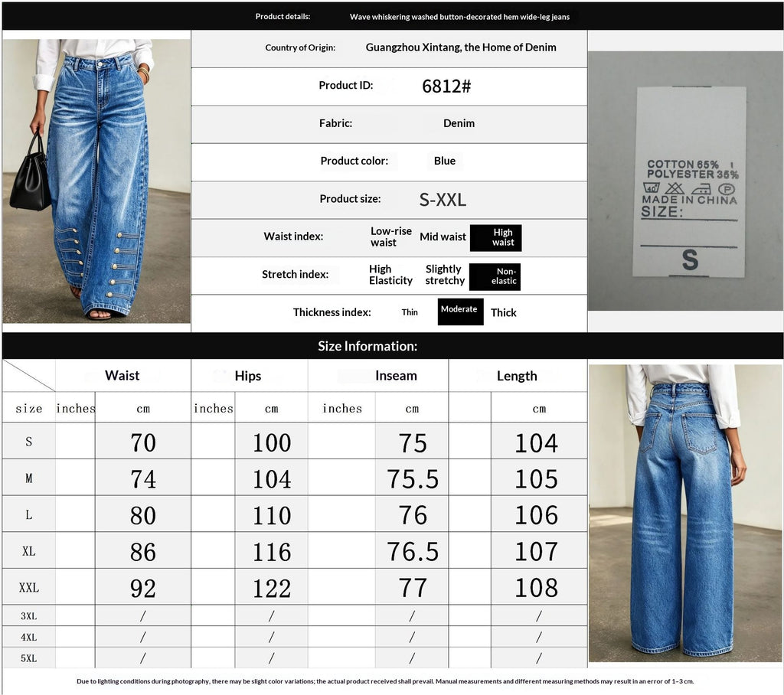Viewport: 784px width, 695px height.
Task: Click hips value '100' for size S
Action: click(x=272, y=443)
